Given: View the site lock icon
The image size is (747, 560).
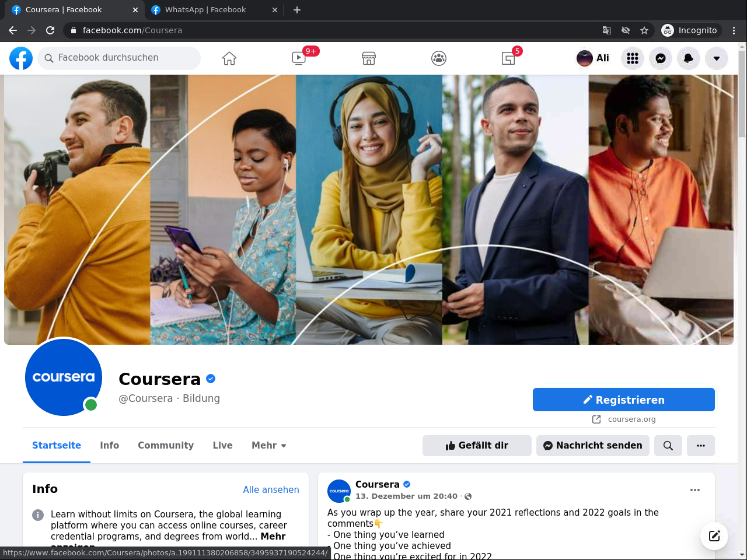Looking at the screenshot, I should tap(73, 30).
